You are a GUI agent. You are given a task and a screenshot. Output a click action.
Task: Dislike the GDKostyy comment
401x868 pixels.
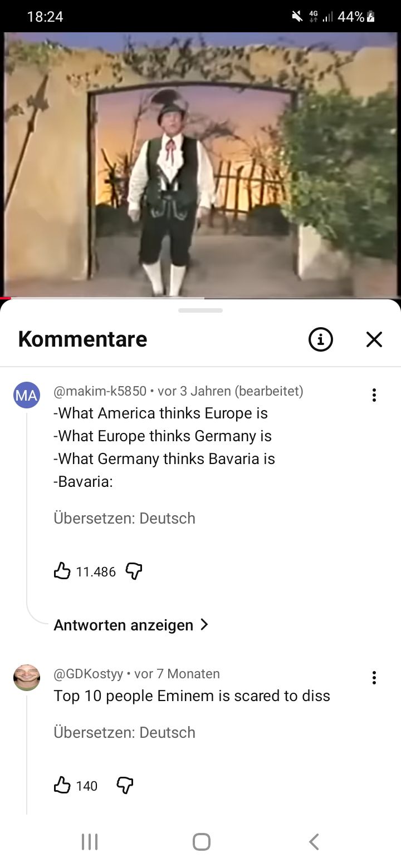(x=125, y=785)
